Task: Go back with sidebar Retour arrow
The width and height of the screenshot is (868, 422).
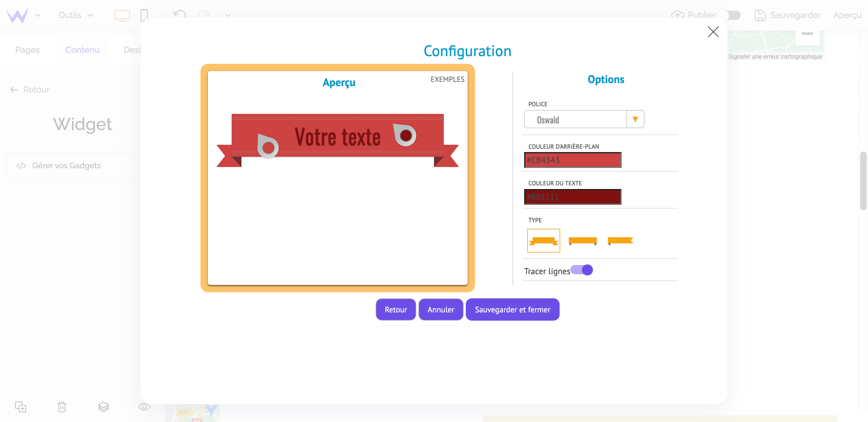Action: tap(30, 89)
